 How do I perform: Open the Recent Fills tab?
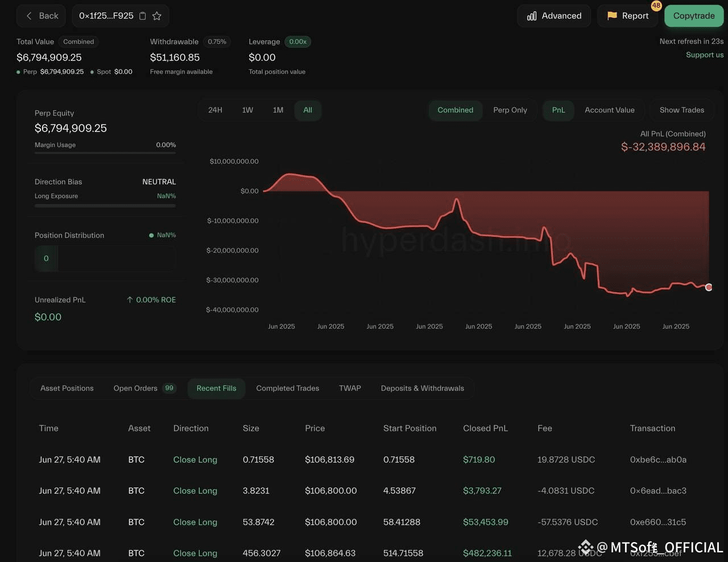tap(216, 389)
